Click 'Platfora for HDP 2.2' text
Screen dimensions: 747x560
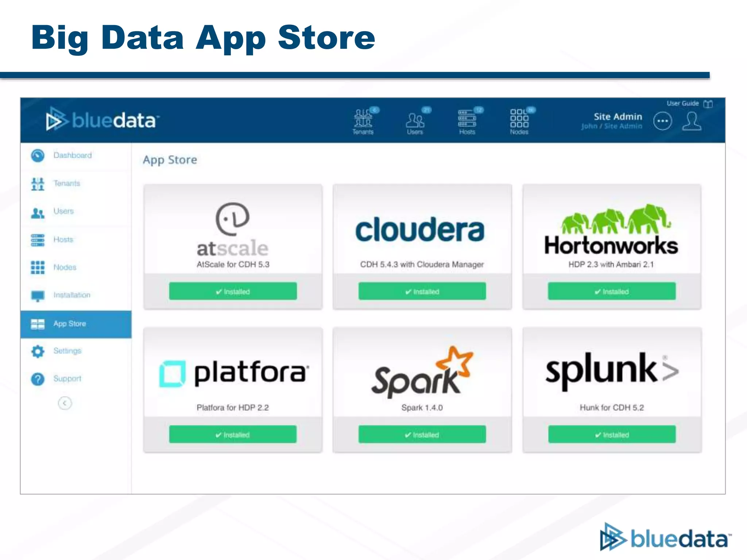(x=233, y=408)
